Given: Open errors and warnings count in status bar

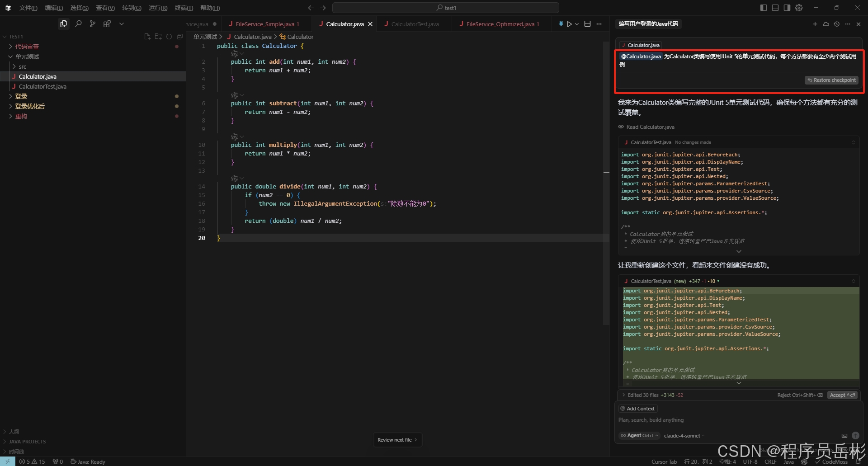Looking at the screenshot, I should click(32, 462).
